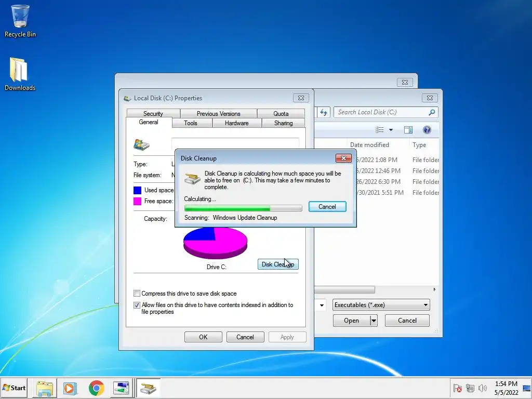This screenshot has height=399, width=532.
Task: Click the drive label text field
Action: click(235, 143)
